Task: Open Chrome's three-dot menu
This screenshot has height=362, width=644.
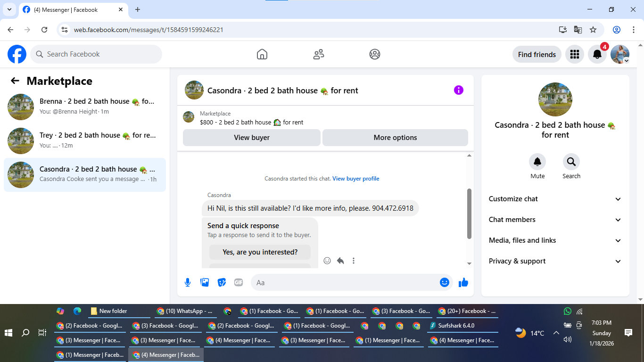Action: 634,30
